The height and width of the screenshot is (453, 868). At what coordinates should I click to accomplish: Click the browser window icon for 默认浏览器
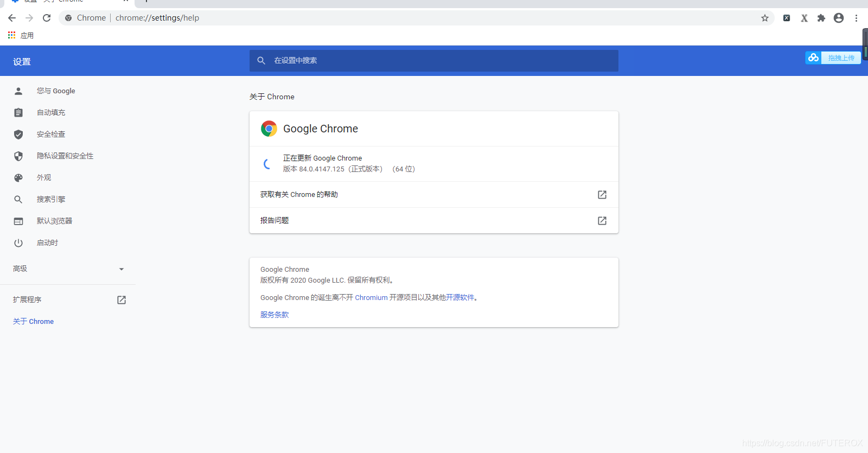(18, 221)
